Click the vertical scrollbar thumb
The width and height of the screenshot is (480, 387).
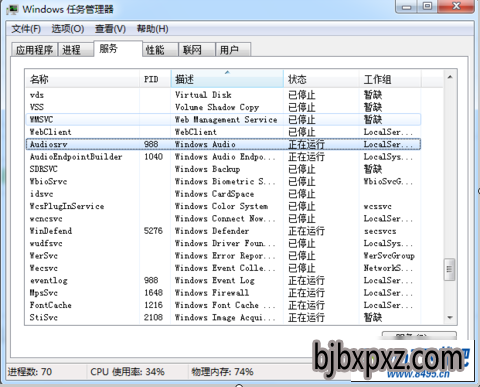pyautogui.click(x=450, y=269)
